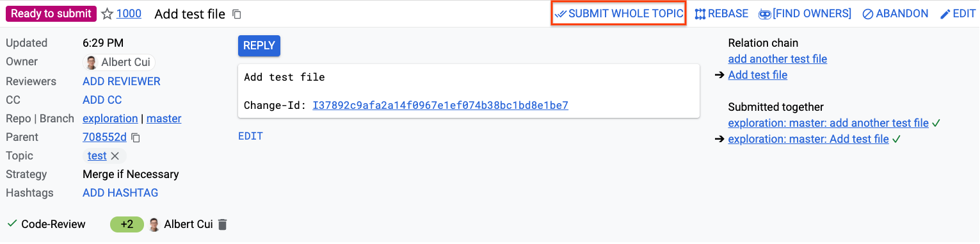Image resolution: width=980 pixels, height=244 pixels.
Task: Add a hashtag
Action: point(120,193)
